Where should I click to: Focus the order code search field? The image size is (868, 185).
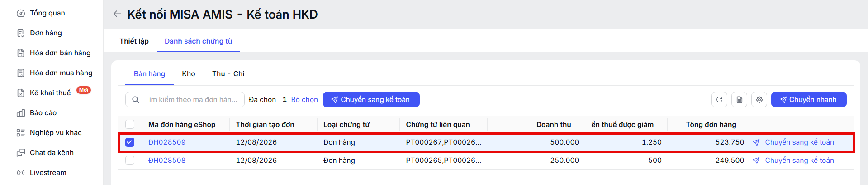185,100
